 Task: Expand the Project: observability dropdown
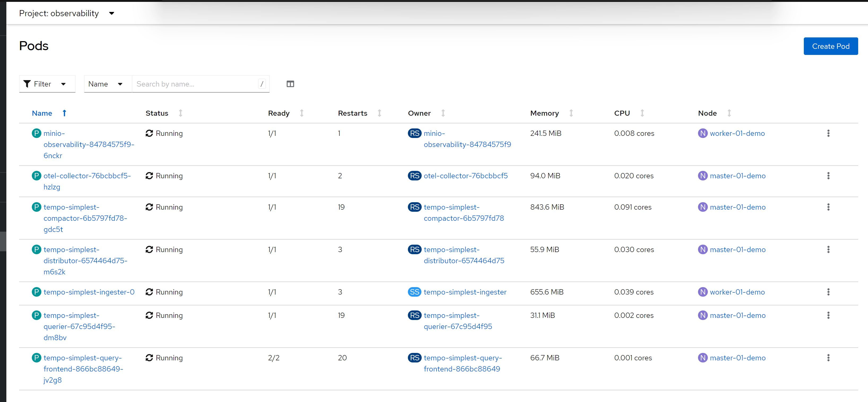(67, 14)
